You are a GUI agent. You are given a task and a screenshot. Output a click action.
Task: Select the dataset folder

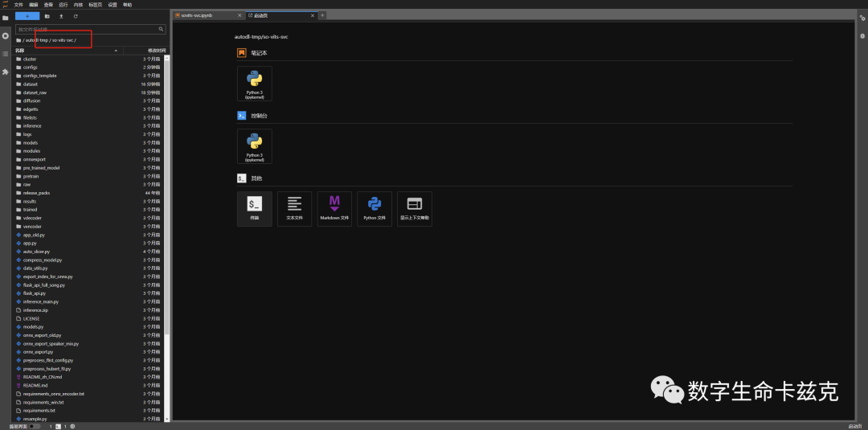(88, 84)
